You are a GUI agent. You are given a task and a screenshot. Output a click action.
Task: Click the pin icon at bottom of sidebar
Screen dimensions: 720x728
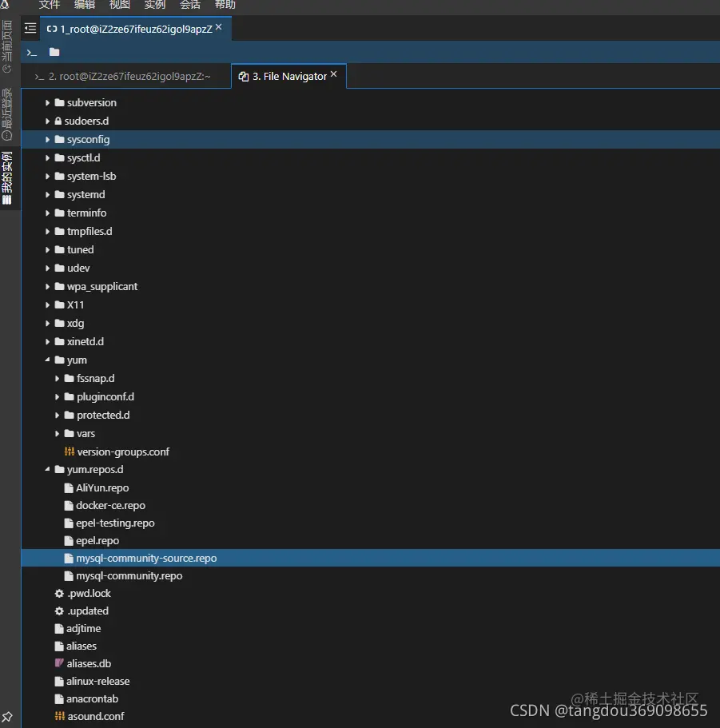(7, 716)
